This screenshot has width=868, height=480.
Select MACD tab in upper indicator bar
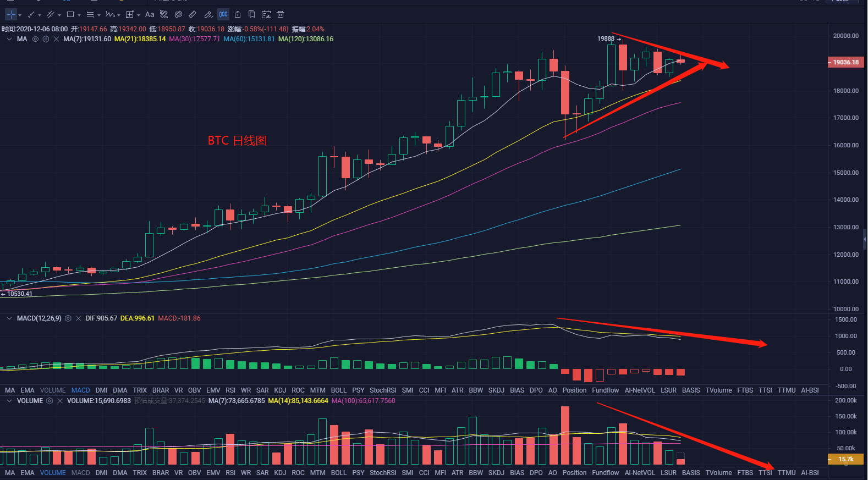[80, 390]
